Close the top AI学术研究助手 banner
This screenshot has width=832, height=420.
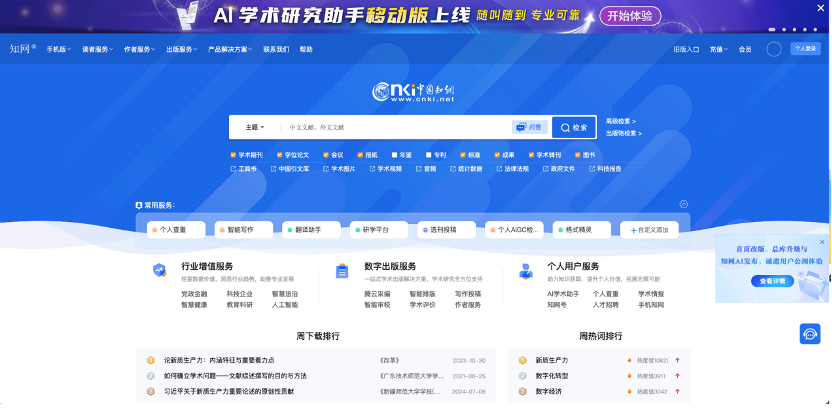pyautogui.click(x=820, y=7)
